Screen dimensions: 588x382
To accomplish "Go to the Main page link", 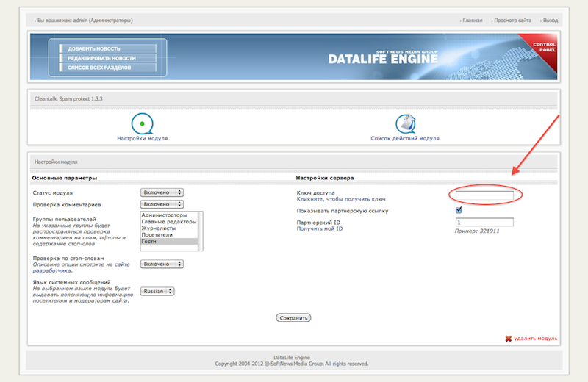I will 472,21.
